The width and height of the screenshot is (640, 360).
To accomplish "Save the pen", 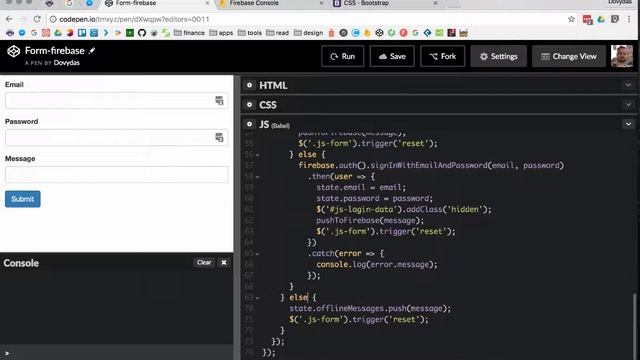I will 392,56.
